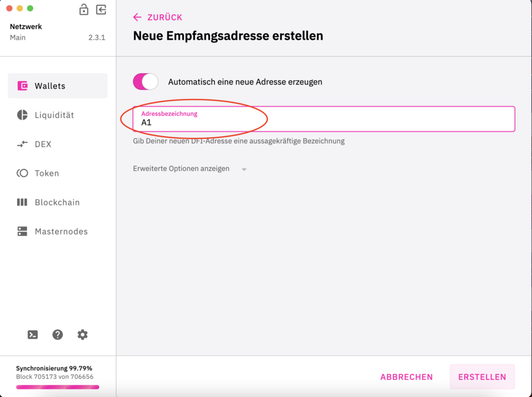The height and width of the screenshot is (397, 532).
Task: Open Liquidität via its pie chart icon
Action: pyautogui.click(x=24, y=115)
